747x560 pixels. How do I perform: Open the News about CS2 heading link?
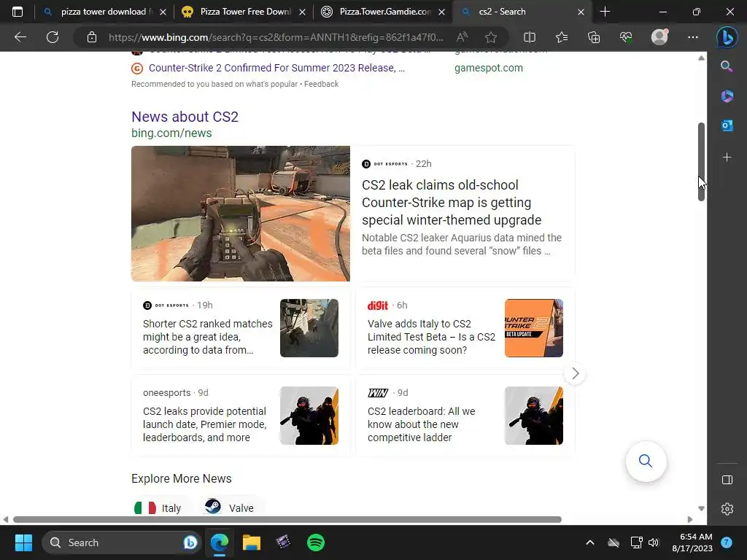[185, 117]
